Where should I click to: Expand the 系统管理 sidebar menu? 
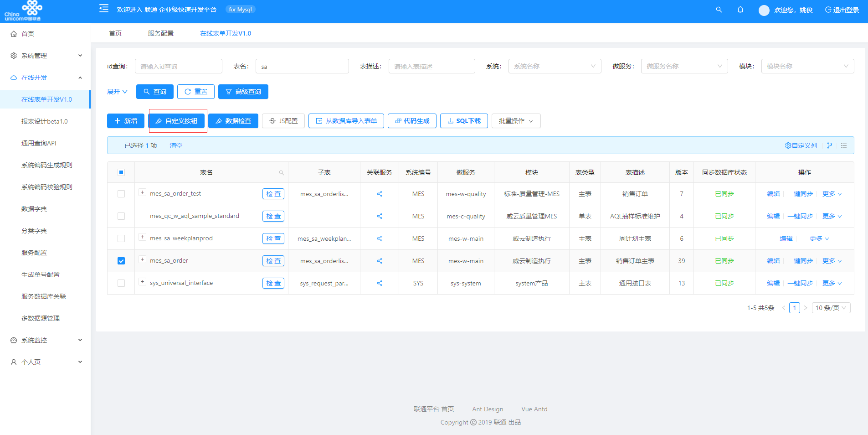tap(45, 56)
